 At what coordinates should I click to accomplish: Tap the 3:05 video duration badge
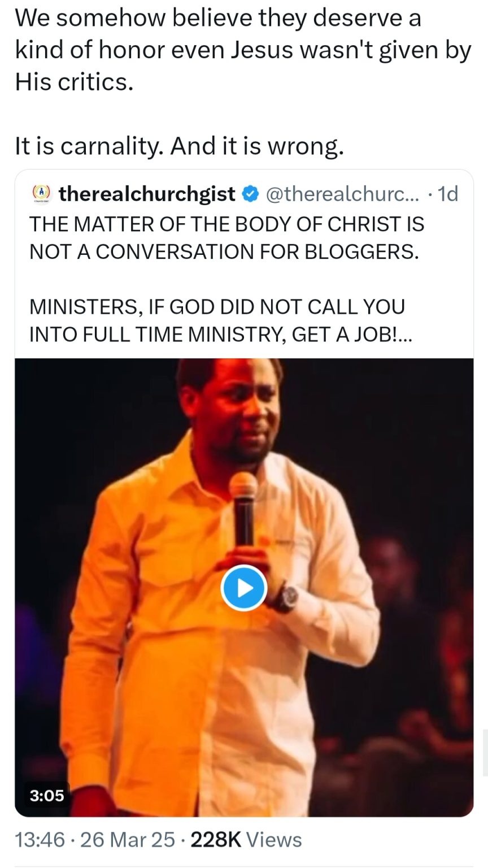tap(47, 796)
